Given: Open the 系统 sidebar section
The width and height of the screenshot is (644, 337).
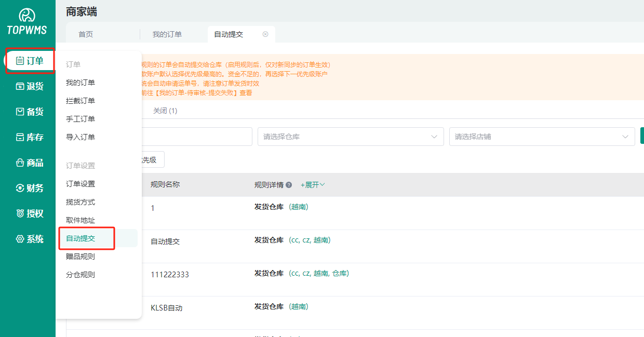Looking at the screenshot, I should click(x=30, y=239).
